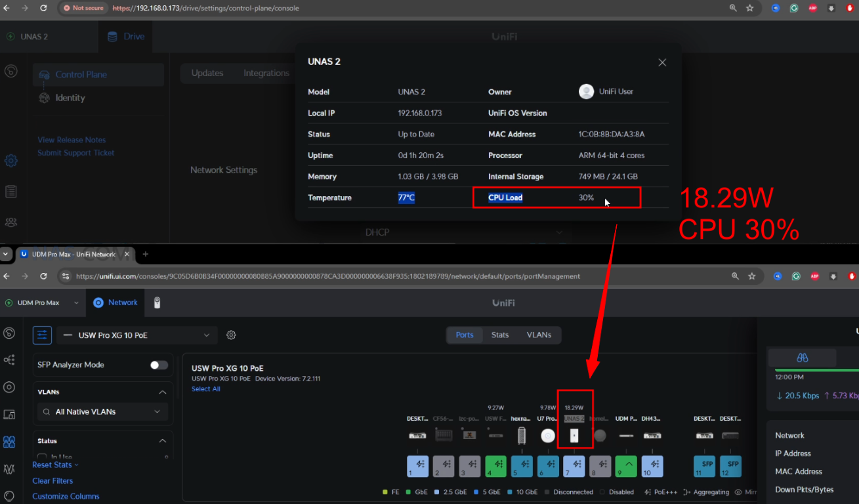This screenshot has height=504, width=859.
Task: Open the Drive settings gear in sidebar
Action: coord(10,160)
